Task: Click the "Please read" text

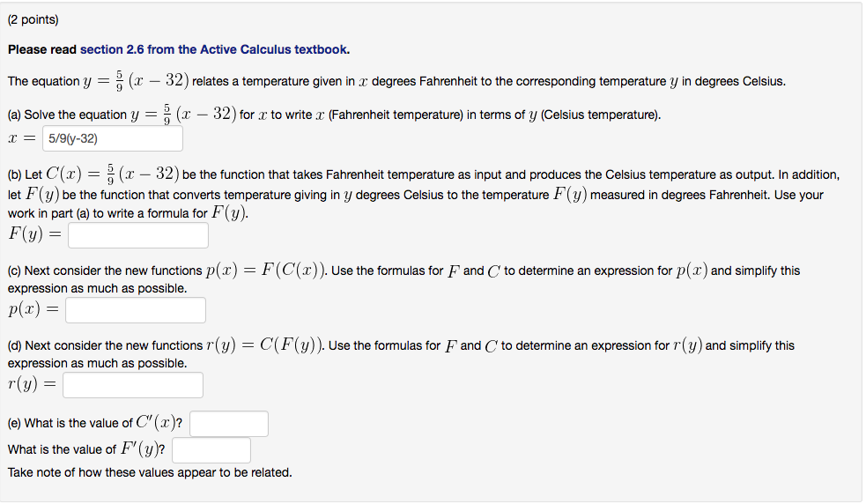Action: pyautogui.click(x=42, y=49)
